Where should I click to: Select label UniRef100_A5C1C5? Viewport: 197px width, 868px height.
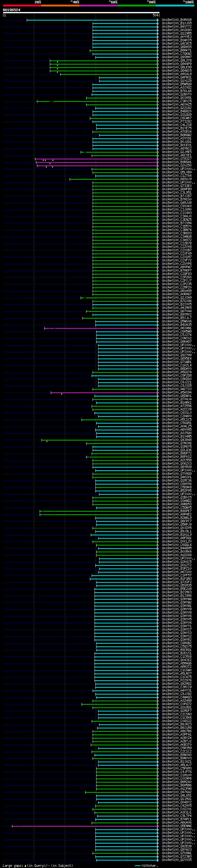[x=177, y=419]
